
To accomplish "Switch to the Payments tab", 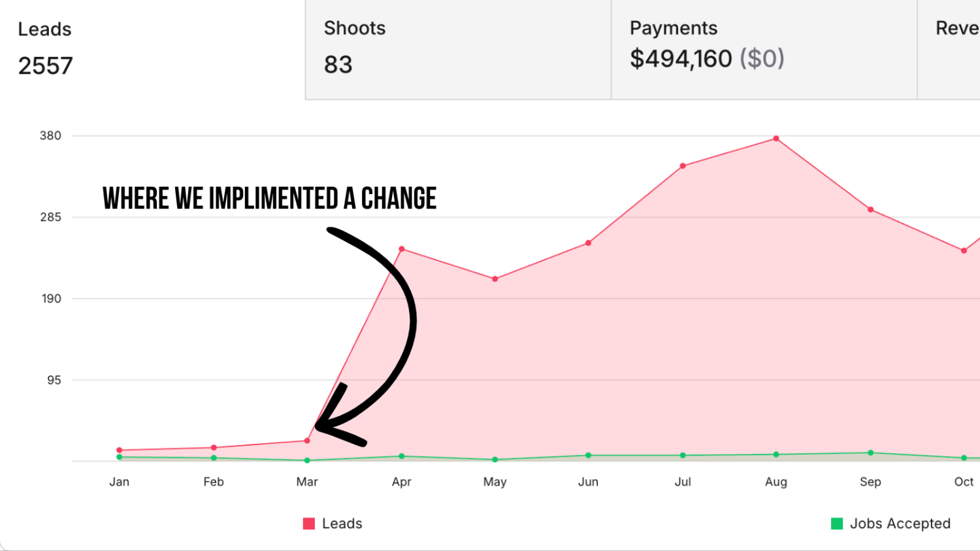I will coord(764,50).
